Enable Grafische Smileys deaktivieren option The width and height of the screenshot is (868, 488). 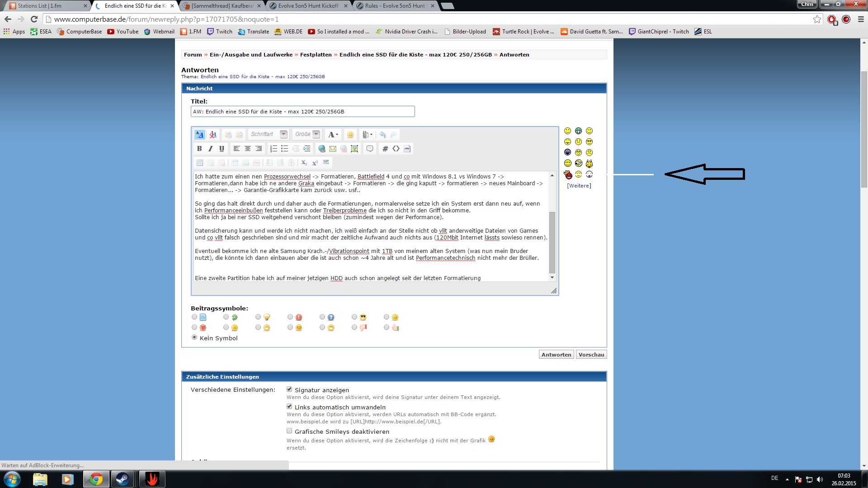289,431
